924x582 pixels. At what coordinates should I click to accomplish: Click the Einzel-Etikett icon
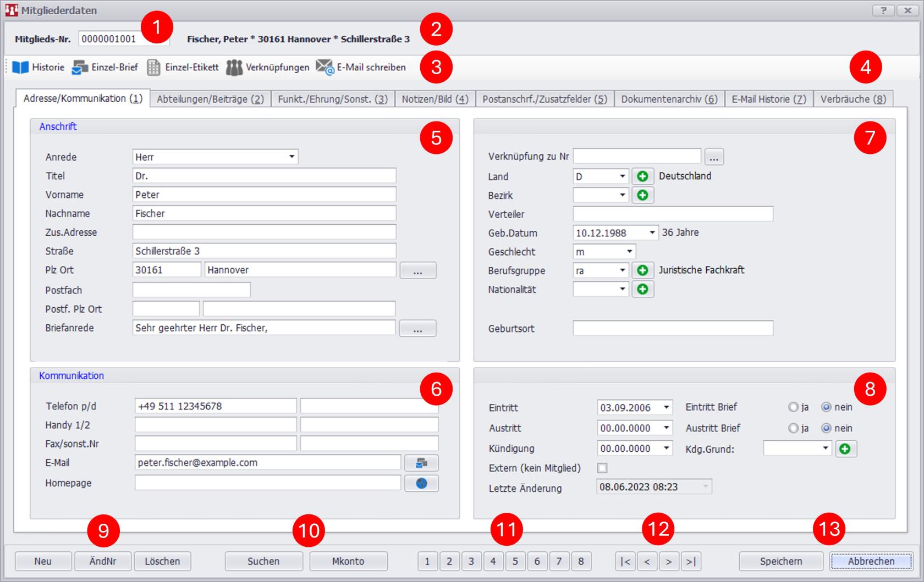[x=154, y=68]
